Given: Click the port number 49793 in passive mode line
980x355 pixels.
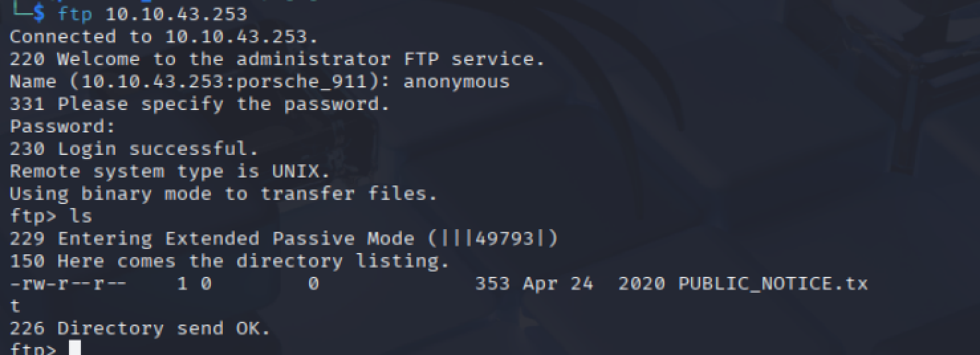Looking at the screenshot, I should pos(504,238).
